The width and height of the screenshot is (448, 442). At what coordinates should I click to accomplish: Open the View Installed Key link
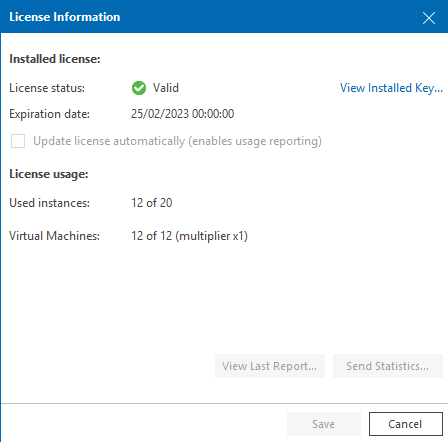tap(391, 88)
